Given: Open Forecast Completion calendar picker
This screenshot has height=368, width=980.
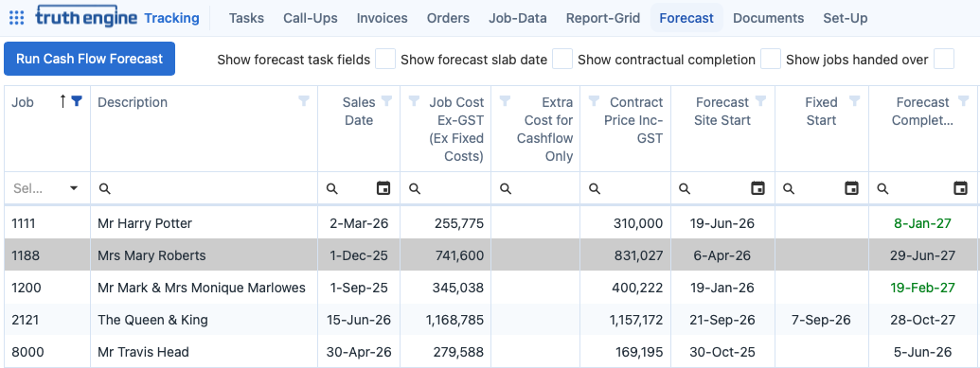Looking at the screenshot, I should click(x=961, y=188).
